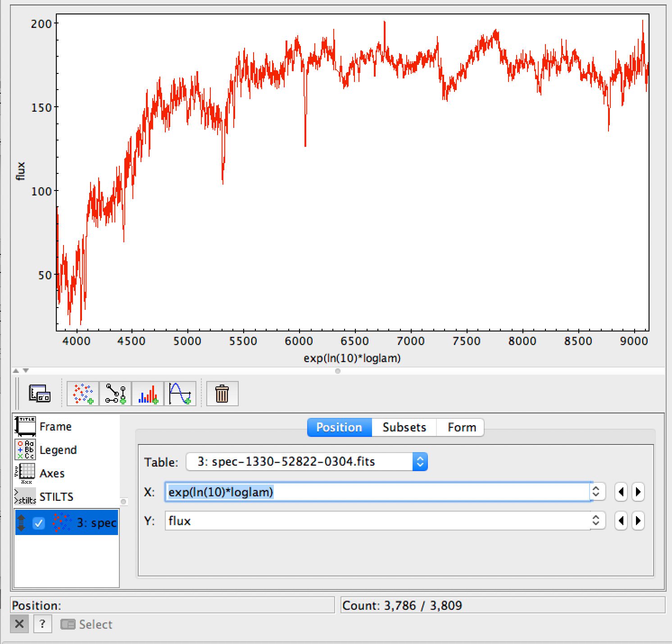
Task: Step Y column to previous value
Action: point(621,521)
